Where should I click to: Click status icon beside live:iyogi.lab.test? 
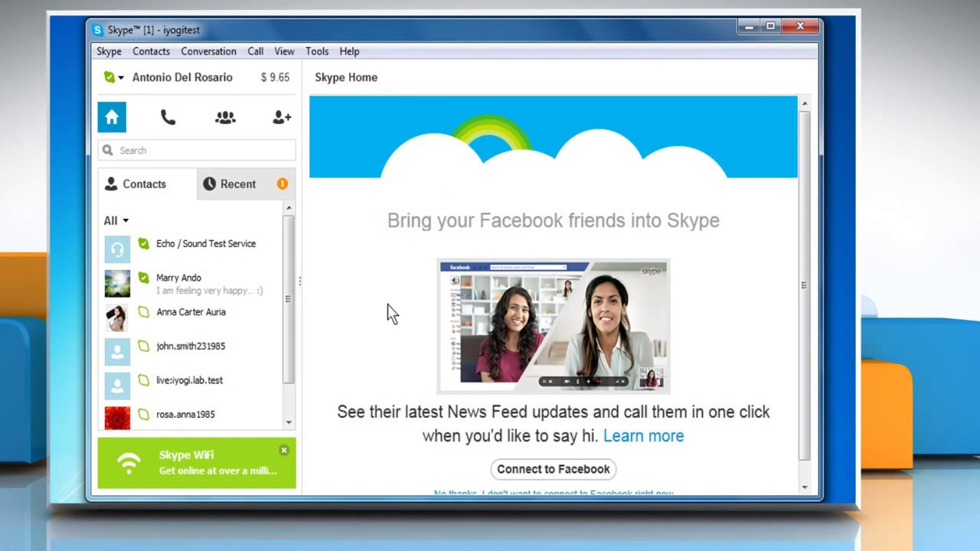click(143, 380)
